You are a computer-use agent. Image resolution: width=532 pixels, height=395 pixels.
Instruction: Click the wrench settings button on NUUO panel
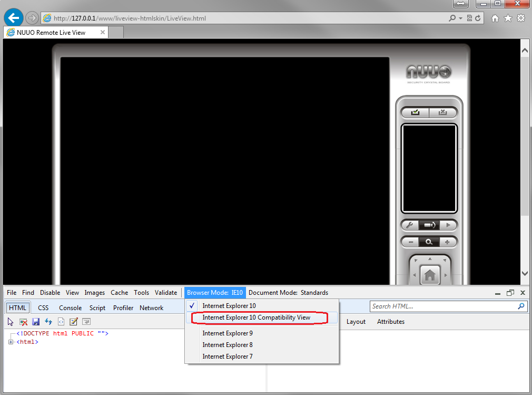click(410, 225)
